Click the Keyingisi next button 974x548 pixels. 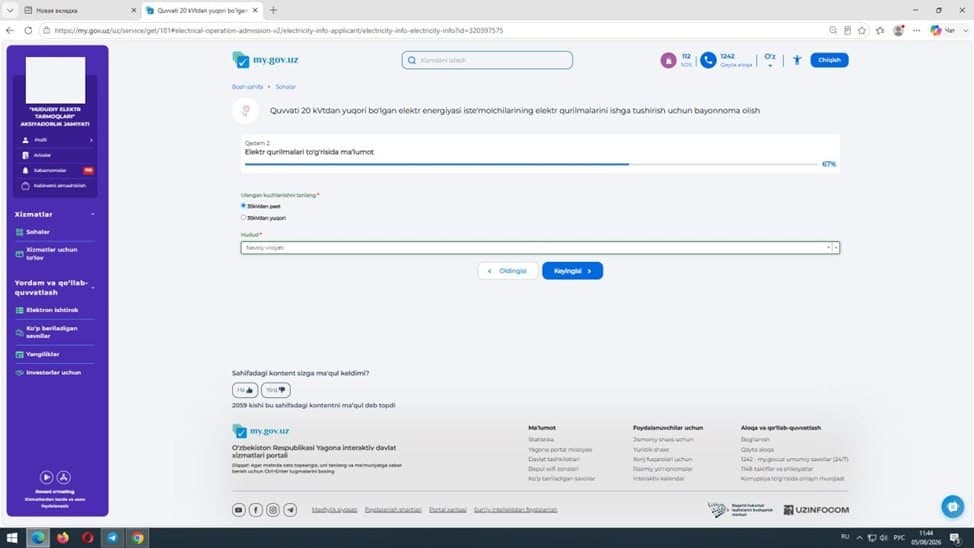point(572,271)
